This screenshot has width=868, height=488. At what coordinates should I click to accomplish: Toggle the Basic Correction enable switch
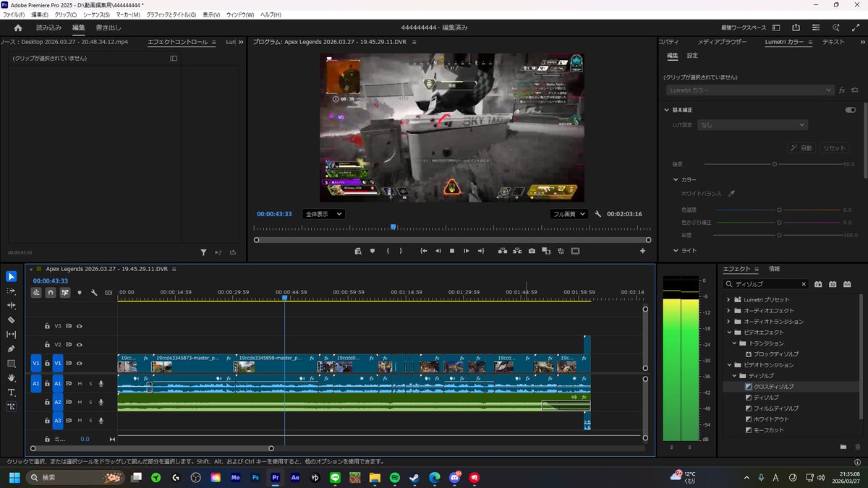coord(850,110)
